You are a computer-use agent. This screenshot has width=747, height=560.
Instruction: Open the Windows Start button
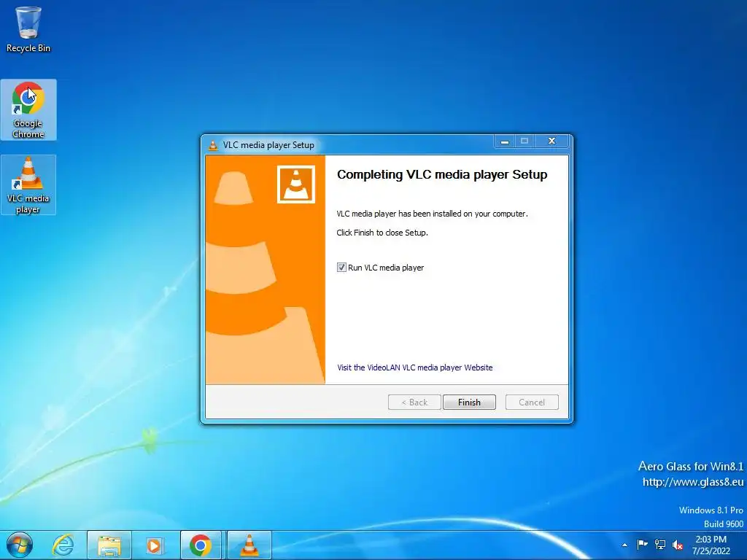coord(19,545)
